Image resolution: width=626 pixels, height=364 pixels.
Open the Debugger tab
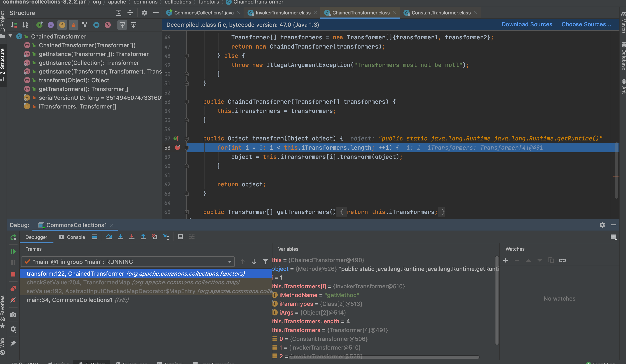36,237
